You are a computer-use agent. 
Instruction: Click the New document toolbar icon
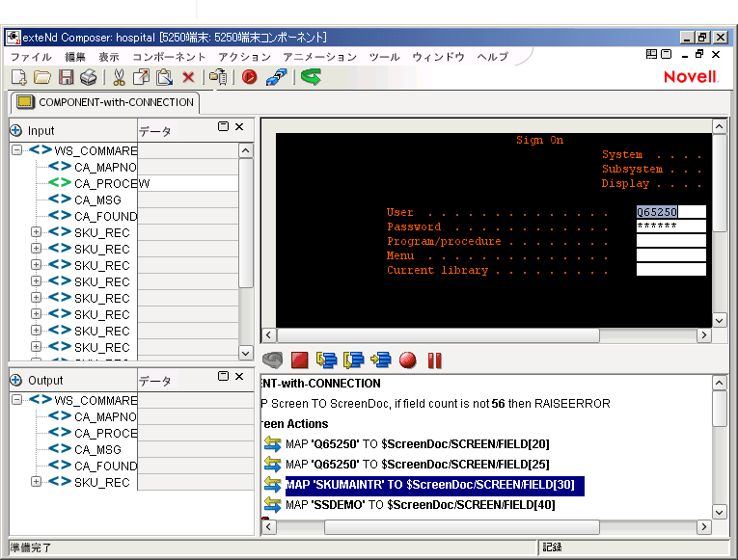pos(18,77)
